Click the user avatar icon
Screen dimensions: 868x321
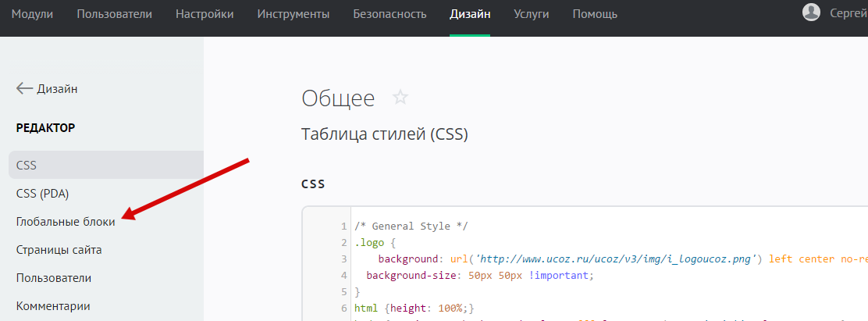812,12
